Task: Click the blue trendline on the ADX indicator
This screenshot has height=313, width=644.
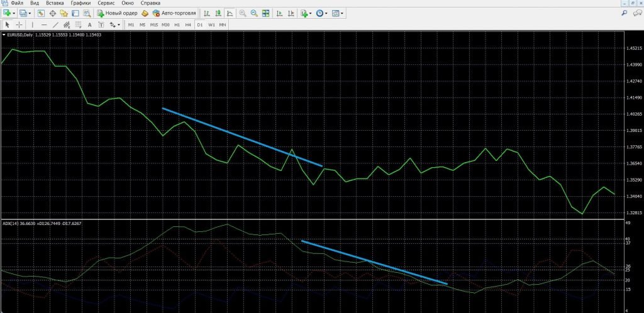Action: (x=374, y=262)
